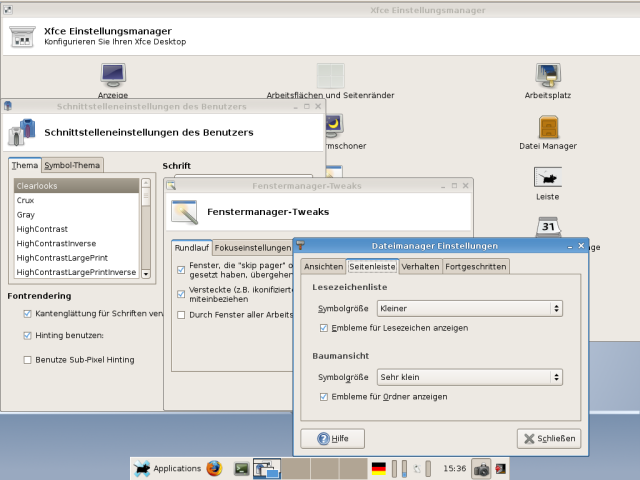Screen dimensions: 640x480
Task: Toggle Hinting benutzen checkbox
Action: coord(27,335)
